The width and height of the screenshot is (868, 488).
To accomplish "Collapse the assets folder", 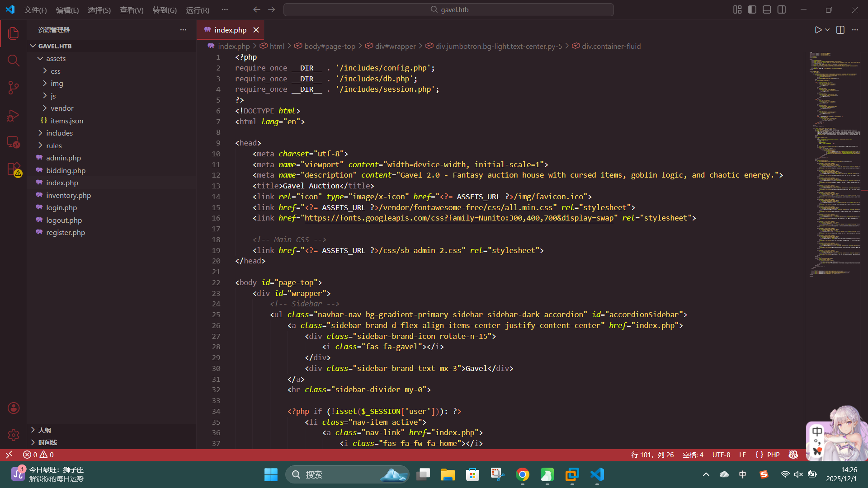I will [x=56, y=58].
